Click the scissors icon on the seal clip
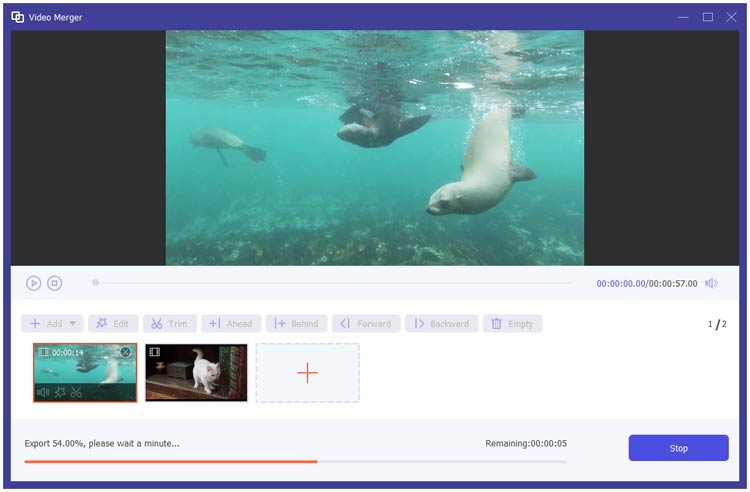 click(x=76, y=393)
